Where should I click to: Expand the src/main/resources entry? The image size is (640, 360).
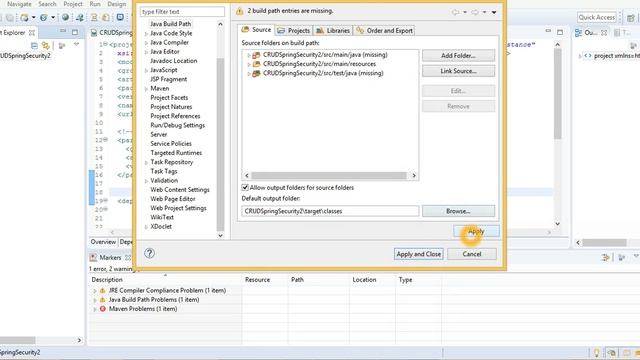249,64
